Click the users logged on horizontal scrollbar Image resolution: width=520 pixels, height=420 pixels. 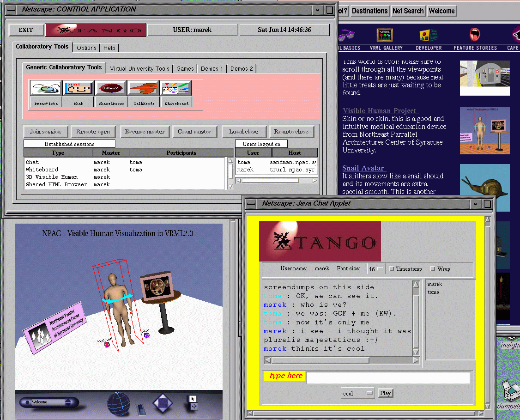coord(276,181)
